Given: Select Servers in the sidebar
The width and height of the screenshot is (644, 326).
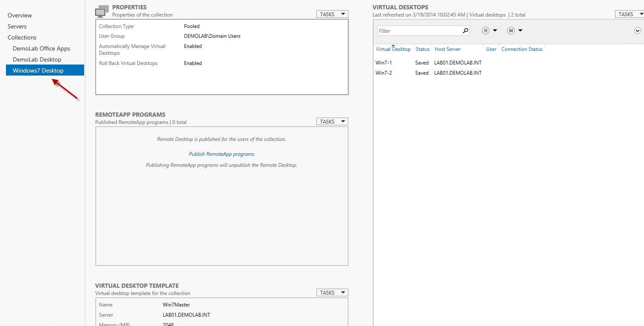Looking at the screenshot, I should (17, 26).
